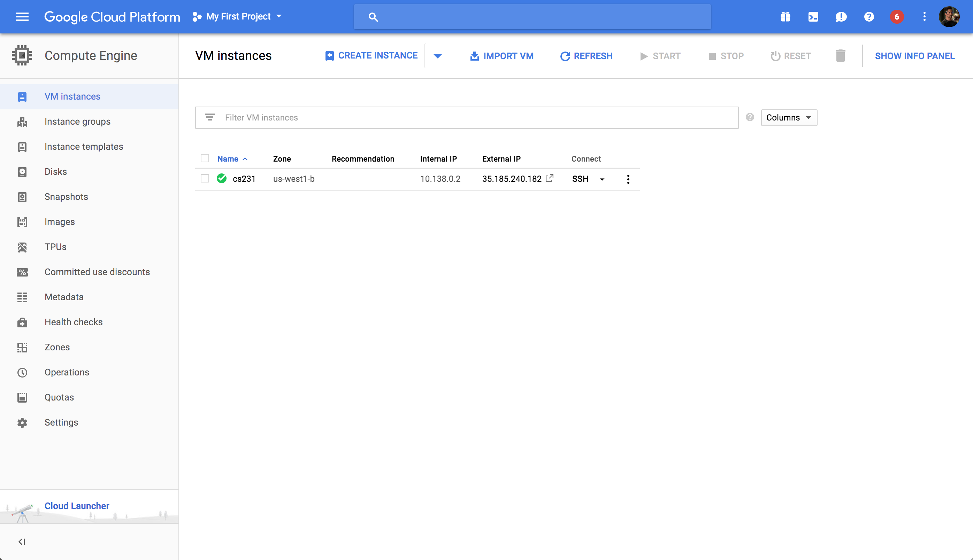Click the Operations clock icon

point(22,372)
